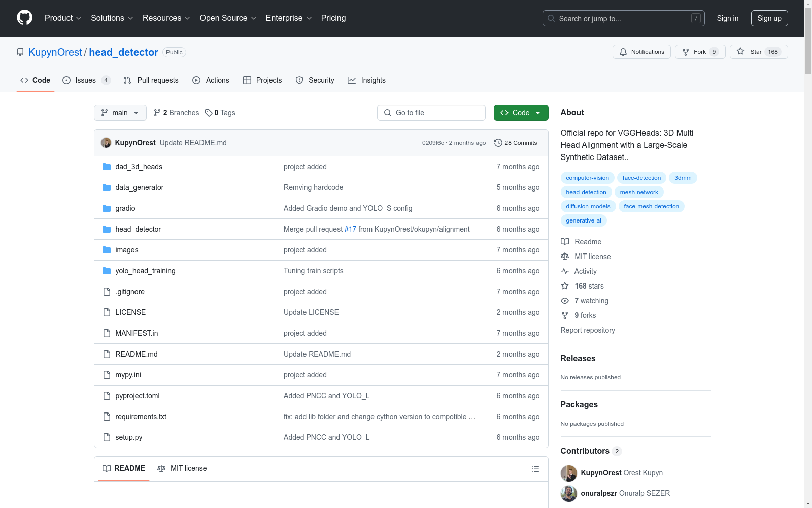Image resolution: width=812 pixels, height=508 pixels.
Task: Open the Insights tab
Action: (367, 80)
